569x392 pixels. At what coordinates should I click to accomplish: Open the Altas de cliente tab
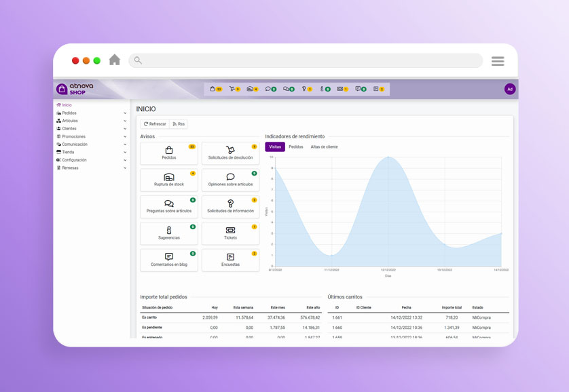pyautogui.click(x=325, y=146)
